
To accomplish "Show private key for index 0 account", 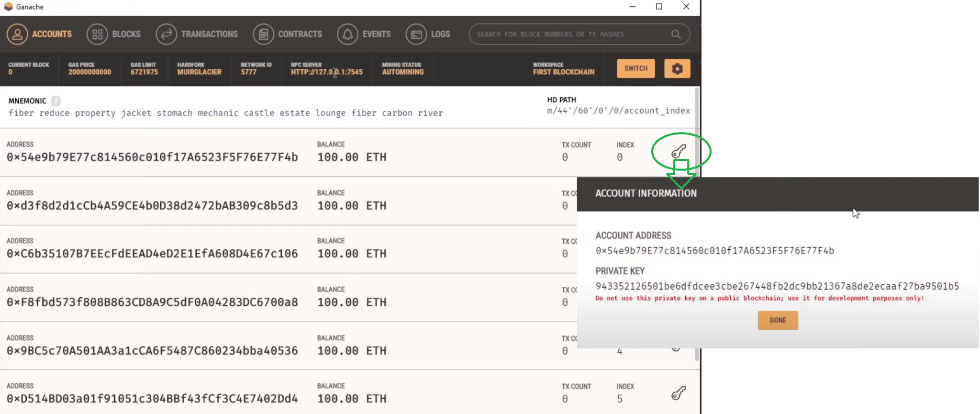I will 679,152.
